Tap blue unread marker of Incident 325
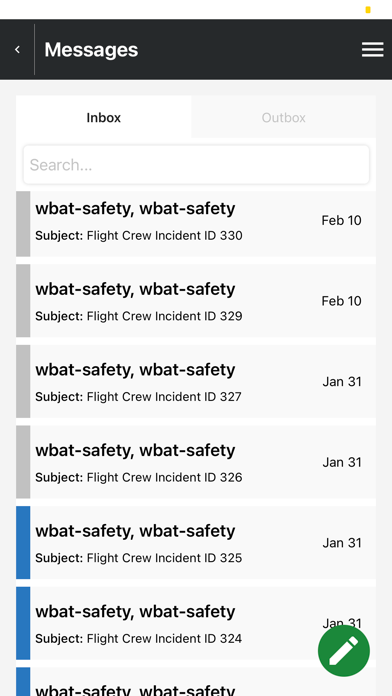The height and width of the screenshot is (696, 392). pyautogui.click(x=23, y=542)
